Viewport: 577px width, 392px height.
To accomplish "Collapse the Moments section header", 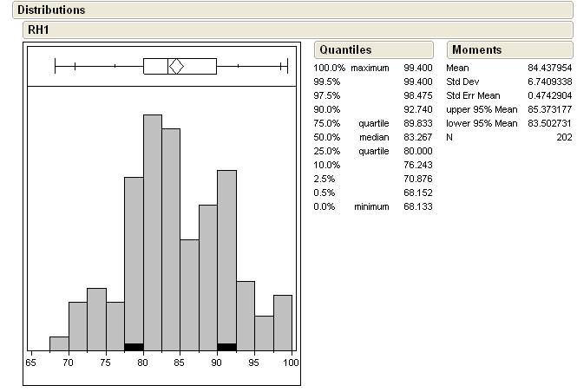I will tap(476, 49).
